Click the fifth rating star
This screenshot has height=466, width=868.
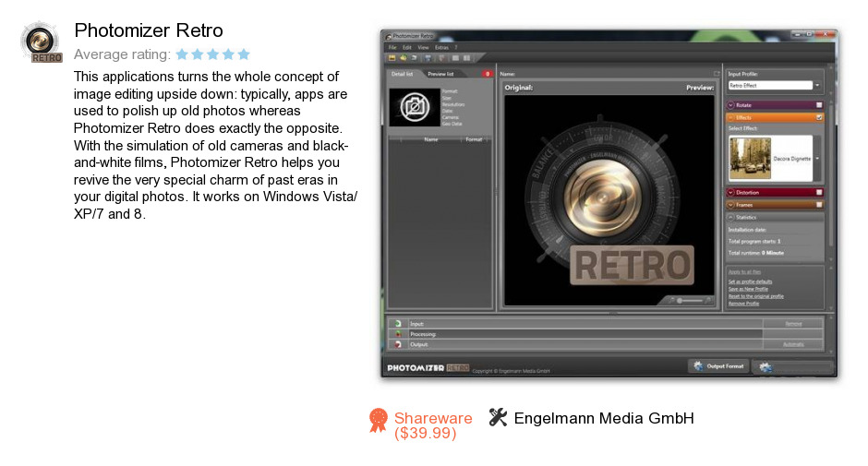[244, 54]
